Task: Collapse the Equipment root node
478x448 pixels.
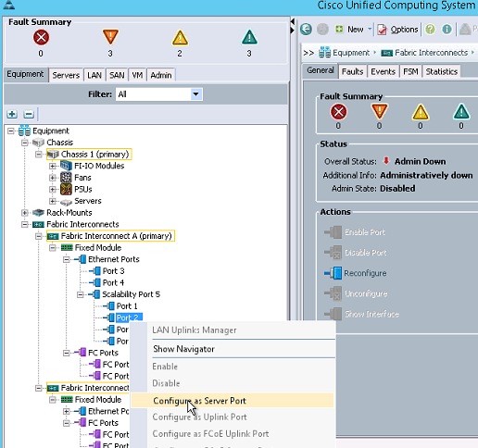Action: coord(11,131)
